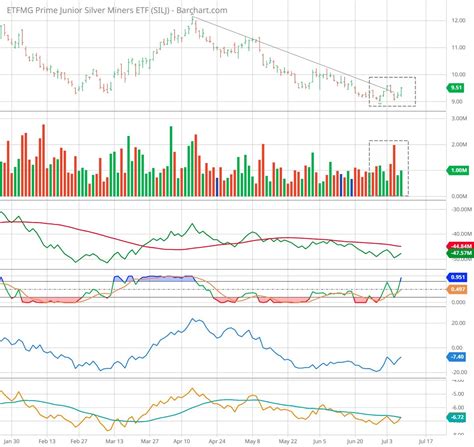This screenshot has height=447, width=474.
Task: Click the 10.00 price axis label
Action: 458,74
